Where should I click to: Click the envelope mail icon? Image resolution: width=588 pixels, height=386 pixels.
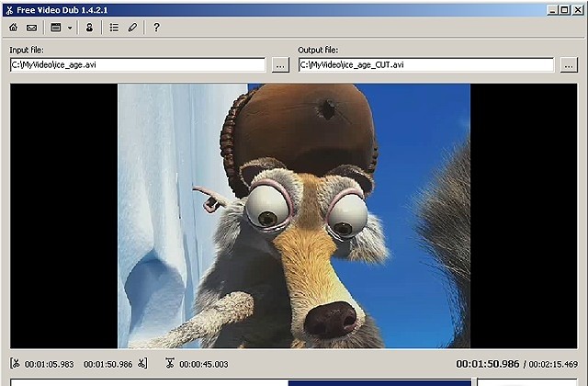pos(31,28)
